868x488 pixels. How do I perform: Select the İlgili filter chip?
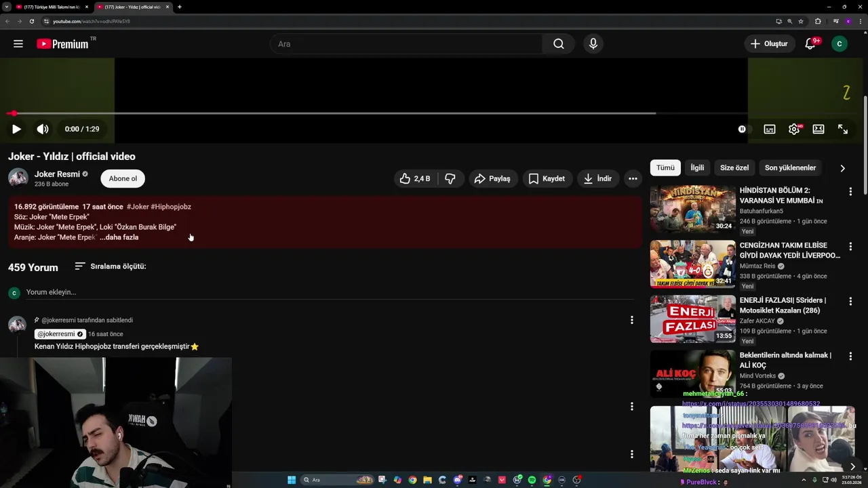(x=697, y=167)
